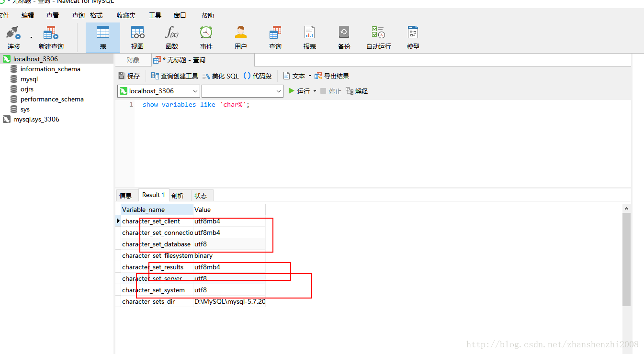Open the empty database combo box
Screen dimensions: 644x354
(243, 91)
